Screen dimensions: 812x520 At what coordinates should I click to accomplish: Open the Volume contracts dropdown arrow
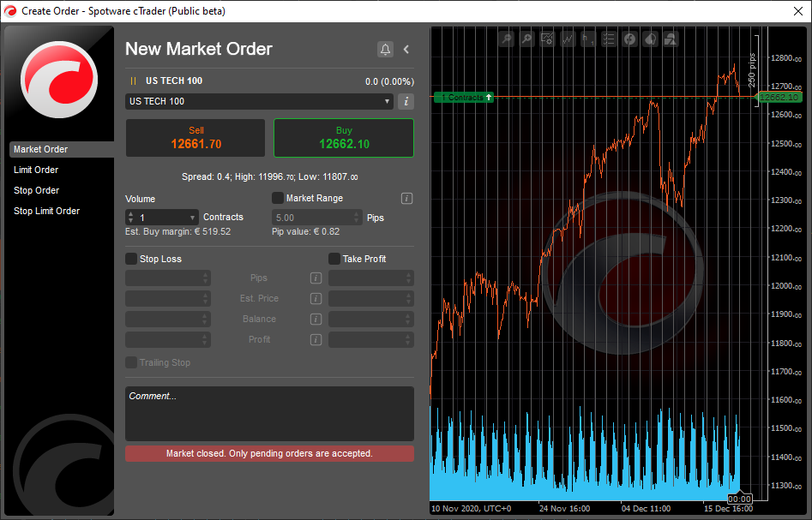(x=193, y=218)
